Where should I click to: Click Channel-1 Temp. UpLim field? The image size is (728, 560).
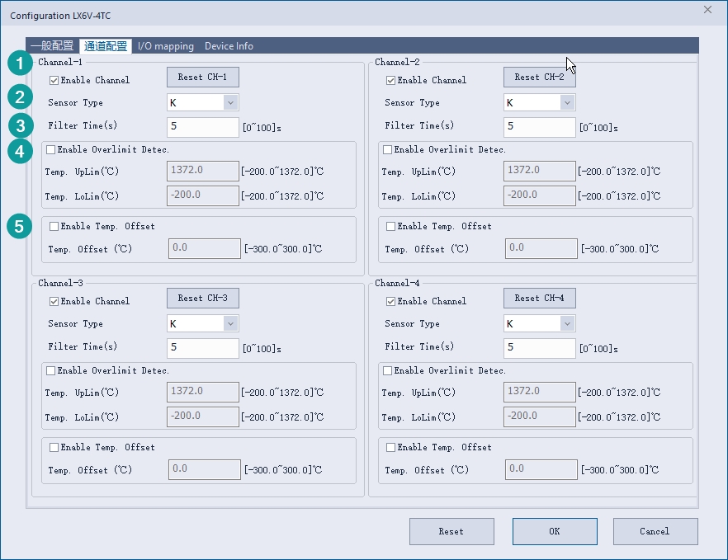203,171
